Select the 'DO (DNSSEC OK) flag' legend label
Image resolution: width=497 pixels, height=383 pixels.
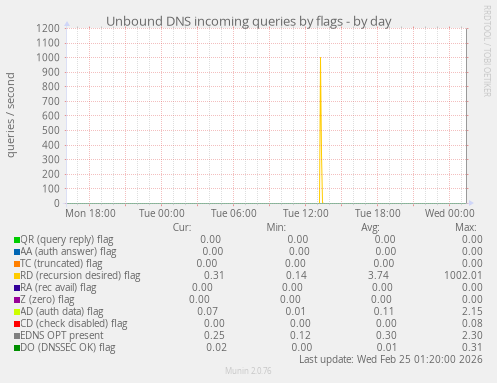coord(68,348)
